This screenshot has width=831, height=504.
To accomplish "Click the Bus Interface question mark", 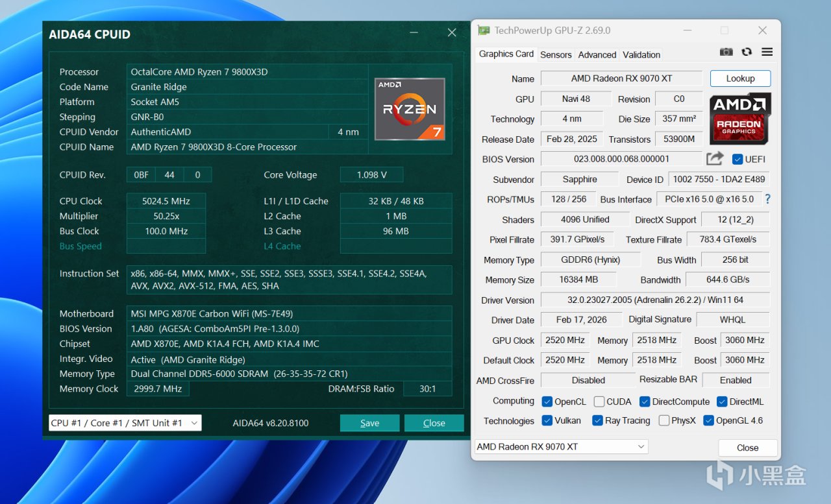I will 767,199.
